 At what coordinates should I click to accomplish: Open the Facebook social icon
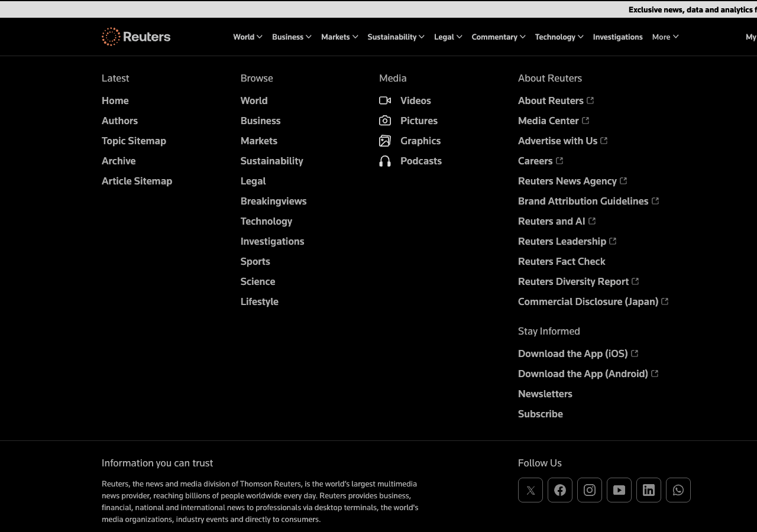click(x=560, y=490)
